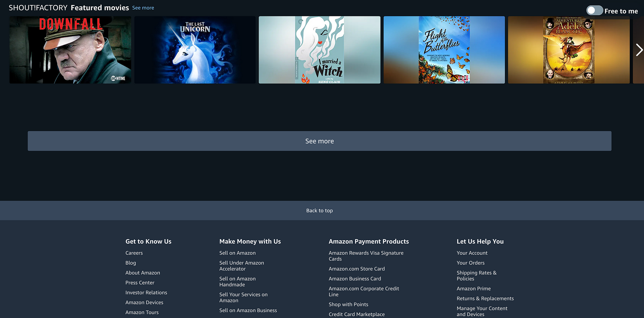Click the Amazon Payment Products heading
This screenshot has width=644, height=318.
pyautogui.click(x=369, y=241)
